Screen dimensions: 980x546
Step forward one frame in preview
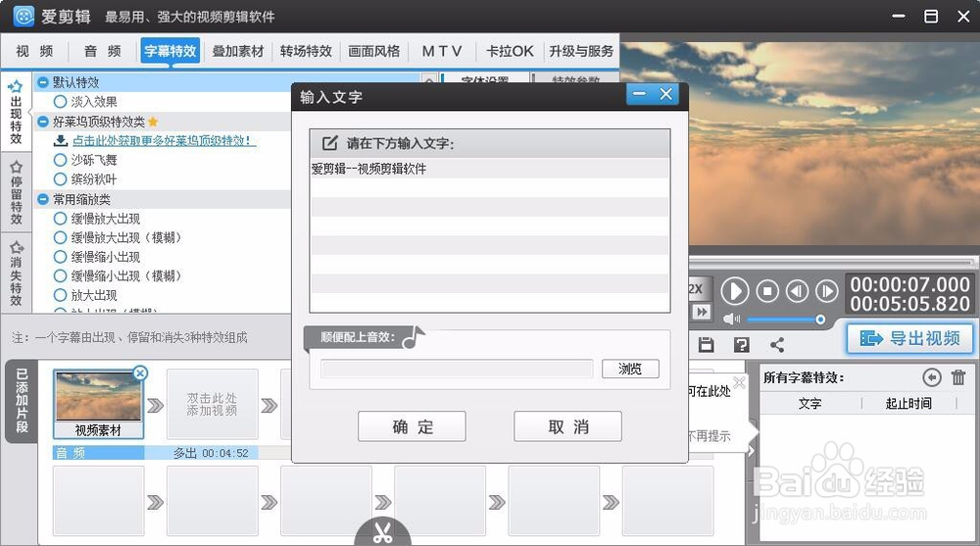[826, 291]
